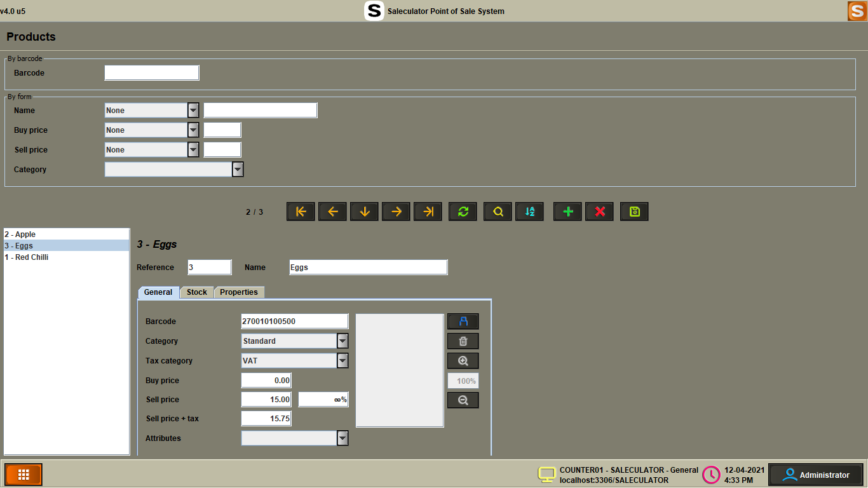
Task: Open the Properties tab
Action: point(239,292)
